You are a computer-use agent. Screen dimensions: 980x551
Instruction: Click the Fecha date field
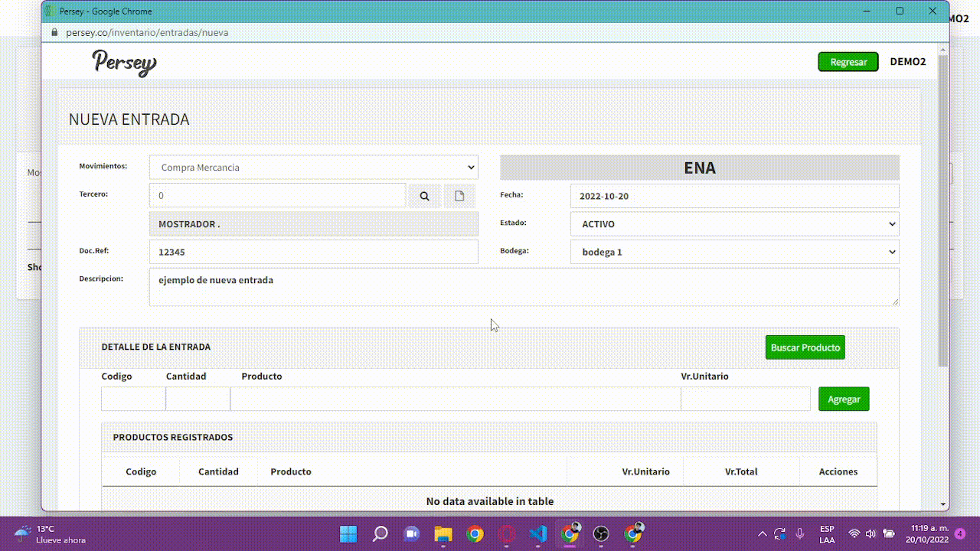pos(734,196)
